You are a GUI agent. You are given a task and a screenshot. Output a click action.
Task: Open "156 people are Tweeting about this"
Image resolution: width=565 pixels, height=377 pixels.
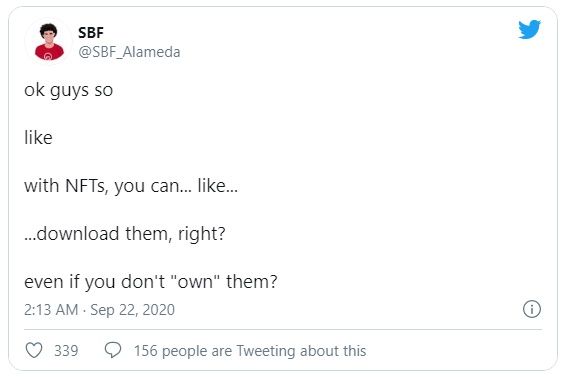(250, 351)
